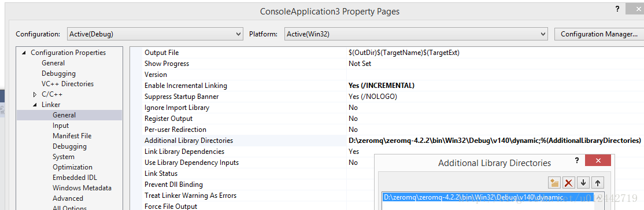The height and width of the screenshot is (210, 644).
Task: Collapse the Linker tree node
Action: tap(35, 105)
